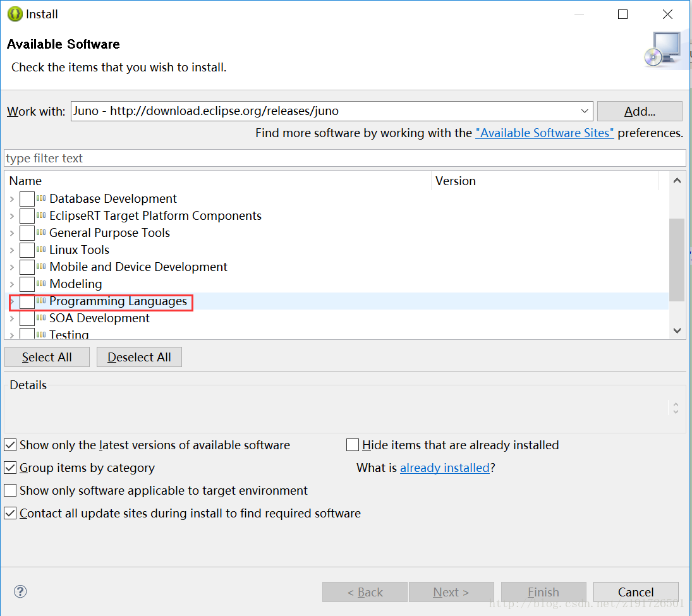Click the Cancel button
The height and width of the screenshot is (616, 692).
[636, 592]
